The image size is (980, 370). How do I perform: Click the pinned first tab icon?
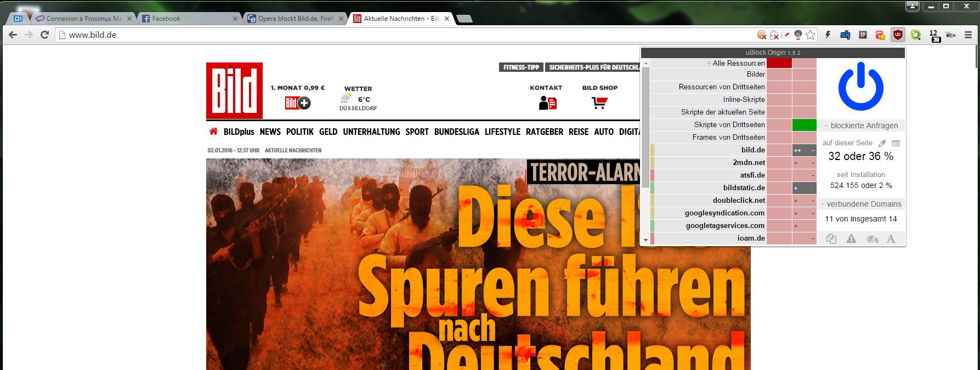click(18, 19)
